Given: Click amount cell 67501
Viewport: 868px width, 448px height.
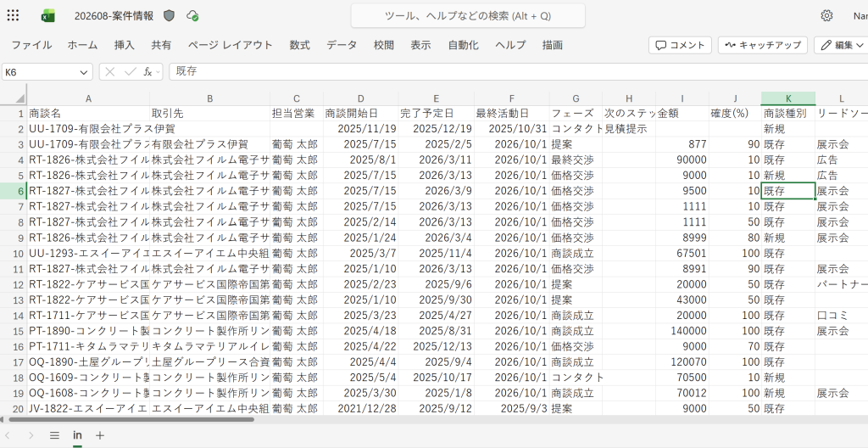Looking at the screenshot, I should pos(682,254).
